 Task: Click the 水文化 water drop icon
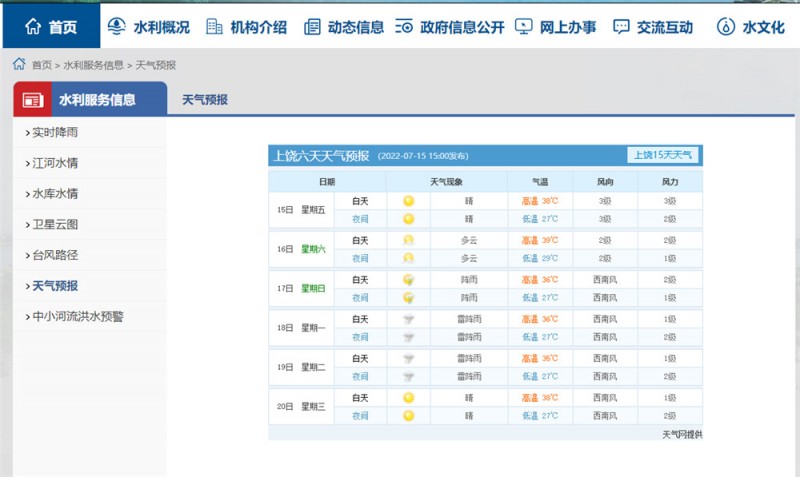tap(726, 27)
